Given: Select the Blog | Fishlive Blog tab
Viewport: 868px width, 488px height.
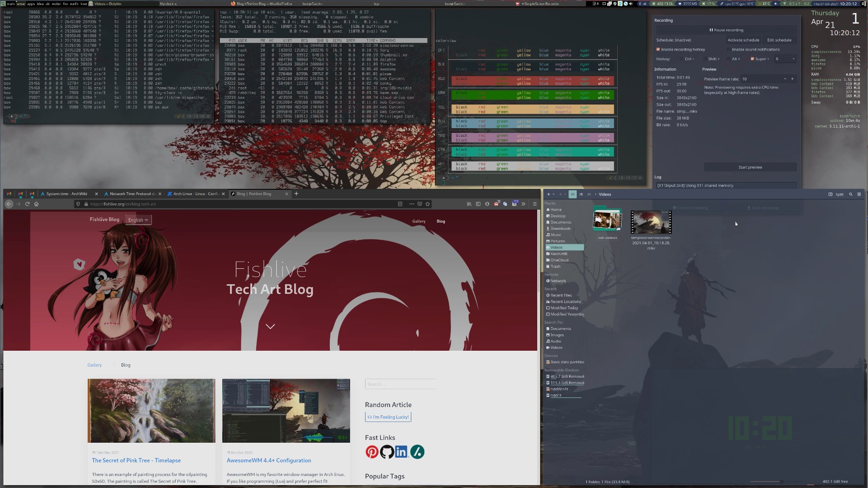Looking at the screenshot, I should pyautogui.click(x=259, y=194).
